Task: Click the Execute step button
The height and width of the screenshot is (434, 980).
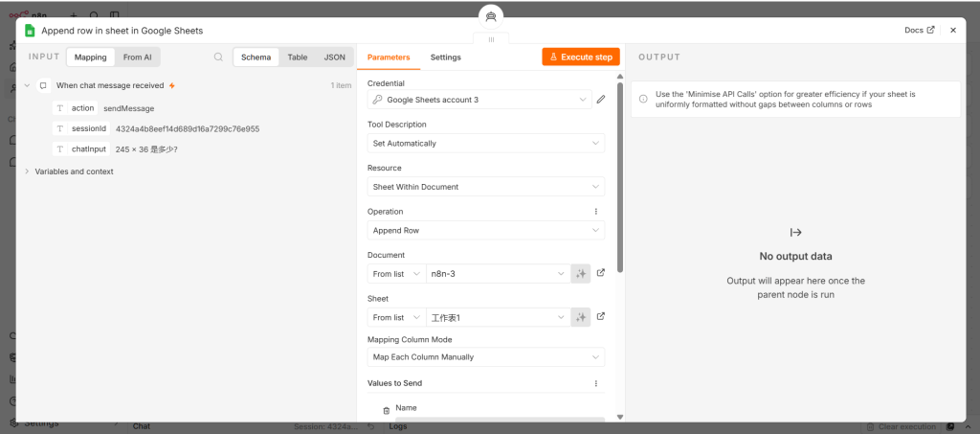Action: pos(581,57)
